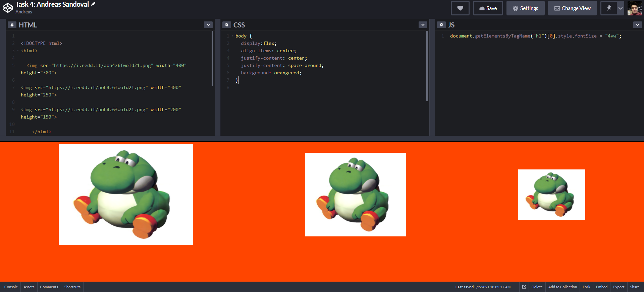This screenshot has height=292, width=644.
Task: Toggle the Console panel
Action: [11, 287]
